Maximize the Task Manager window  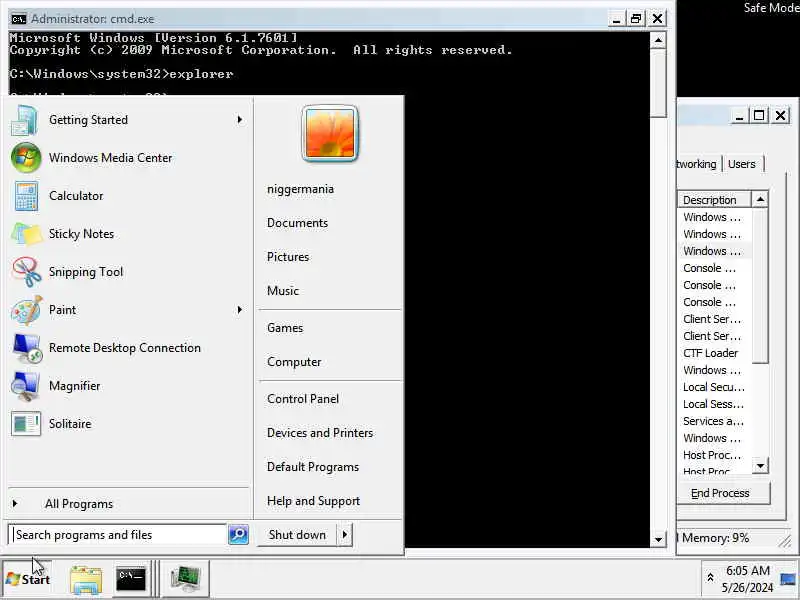[759, 116]
